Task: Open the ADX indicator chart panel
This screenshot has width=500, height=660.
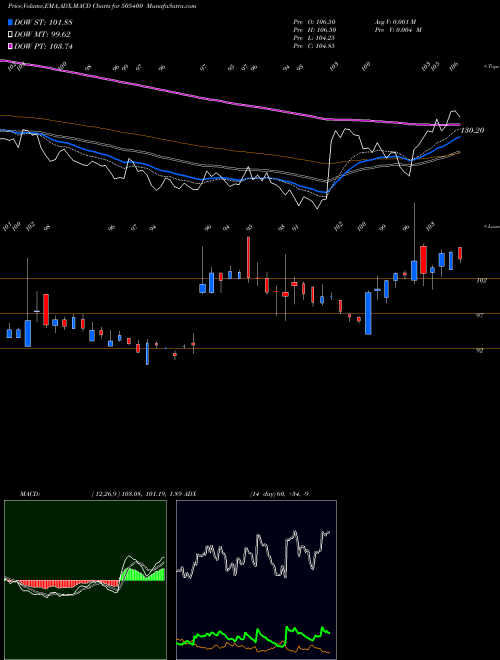Action: pyautogui.click(x=256, y=580)
